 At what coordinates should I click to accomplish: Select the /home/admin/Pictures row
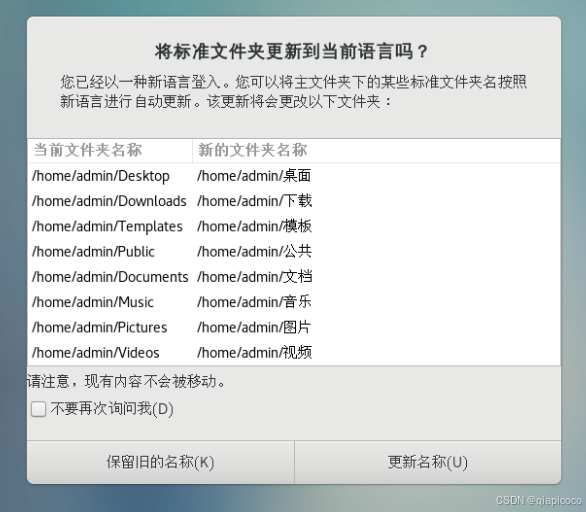(294, 327)
